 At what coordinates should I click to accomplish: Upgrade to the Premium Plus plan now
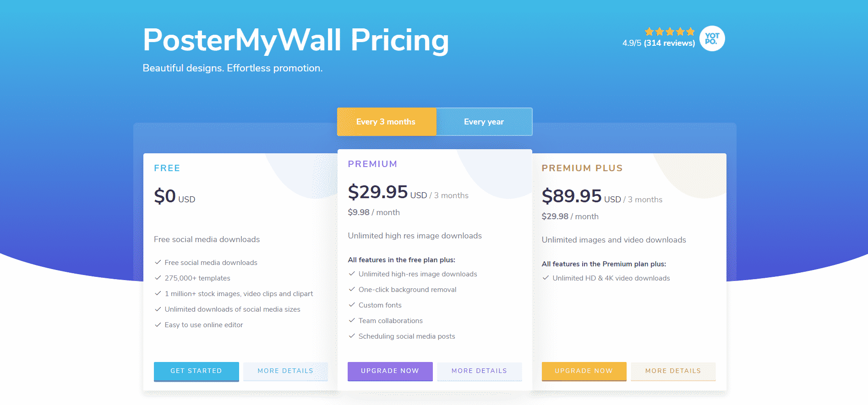tap(584, 371)
